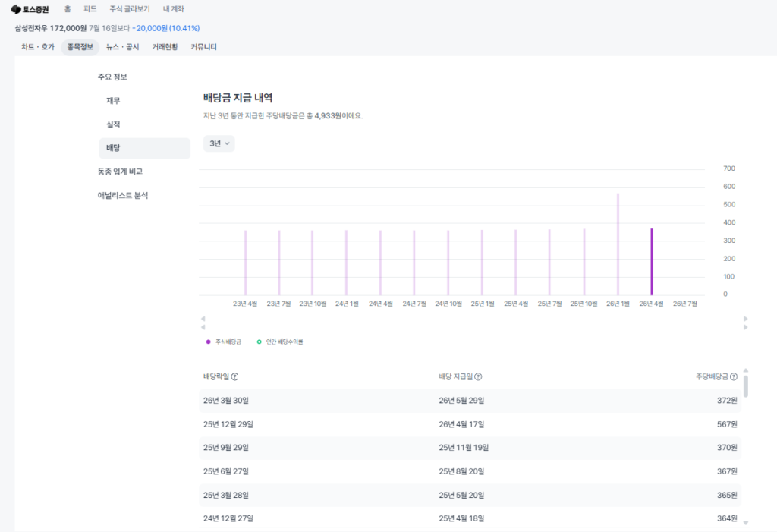Open 내 계좌 menu
Image resolution: width=777 pixels, height=532 pixels.
tap(174, 9)
